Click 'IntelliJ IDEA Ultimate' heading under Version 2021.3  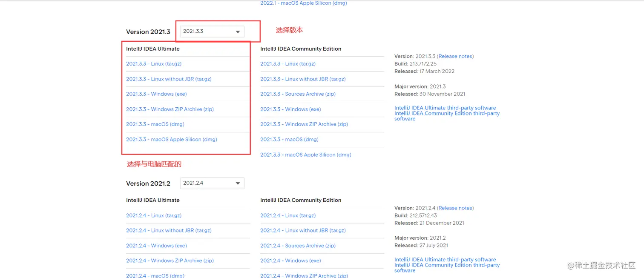(153, 49)
